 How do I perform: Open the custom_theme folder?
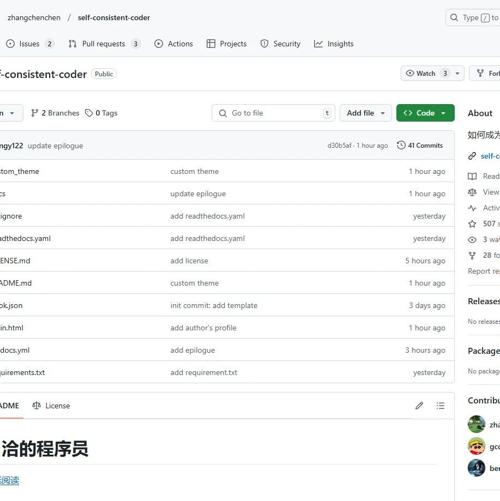tap(19, 171)
